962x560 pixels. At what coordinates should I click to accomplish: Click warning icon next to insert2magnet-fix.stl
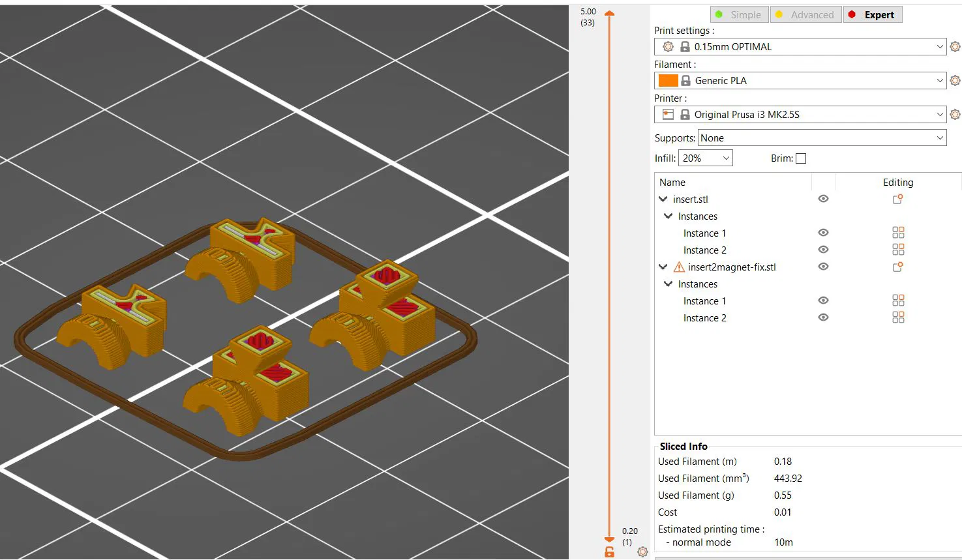[679, 267]
